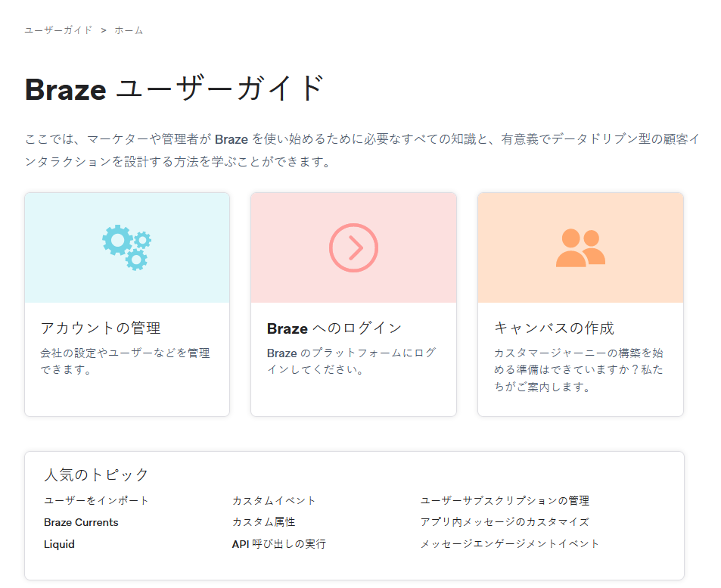Click the カスタマージャーニーの構築 description text
721x588 pixels.
(579, 370)
